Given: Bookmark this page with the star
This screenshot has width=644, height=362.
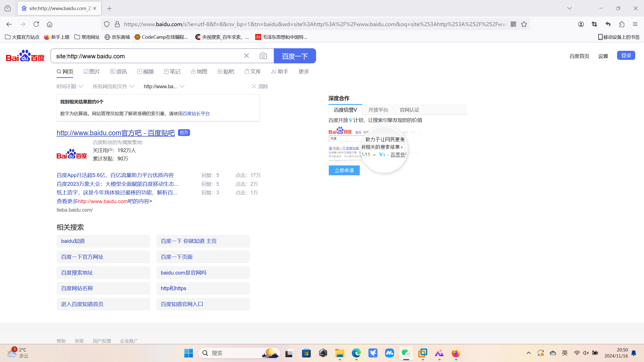Looking at the screenshot, I should [x=524, y=24].
